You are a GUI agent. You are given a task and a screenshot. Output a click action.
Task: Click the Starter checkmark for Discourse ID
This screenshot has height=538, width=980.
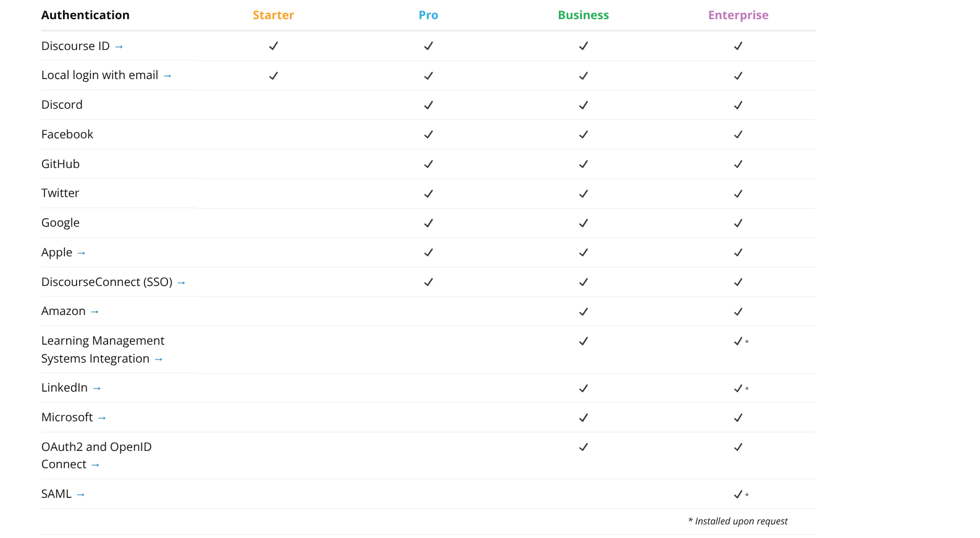274,46
